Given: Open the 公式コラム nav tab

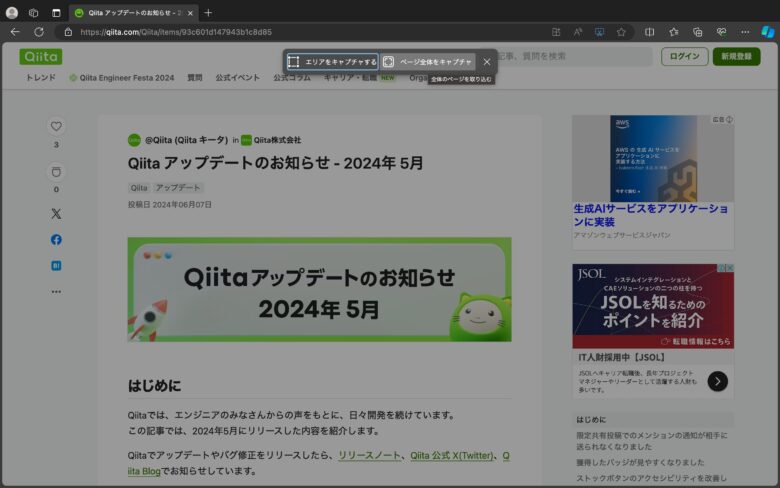Looking at the screenshot, I should click(292, 78).
